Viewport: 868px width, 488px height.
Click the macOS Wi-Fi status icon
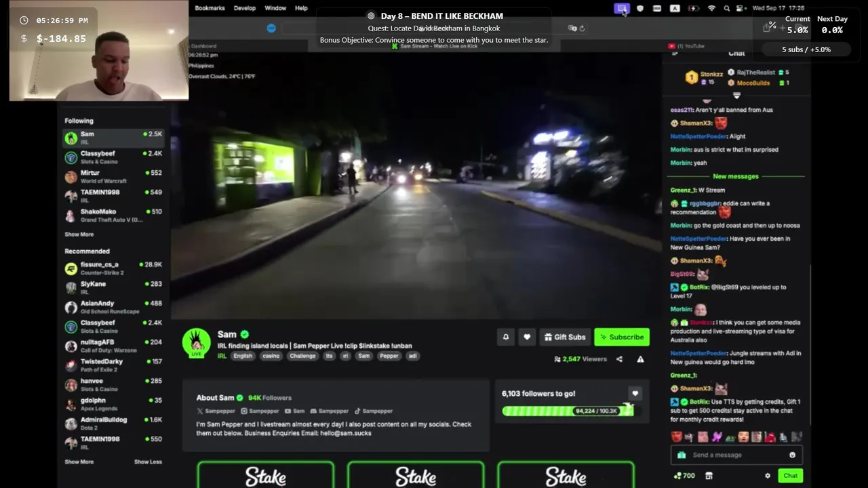pos(711,8)
